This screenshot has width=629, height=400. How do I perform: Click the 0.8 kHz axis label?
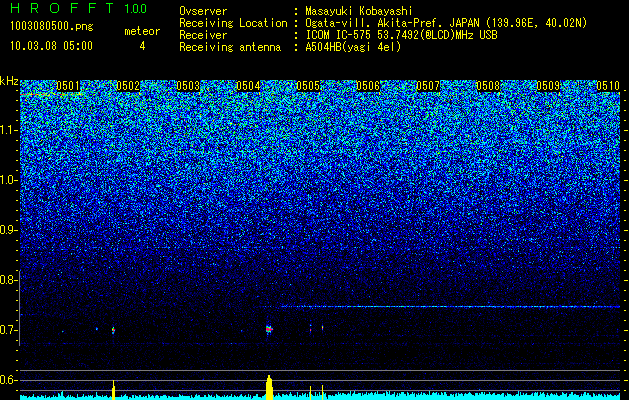coord(8,280)
